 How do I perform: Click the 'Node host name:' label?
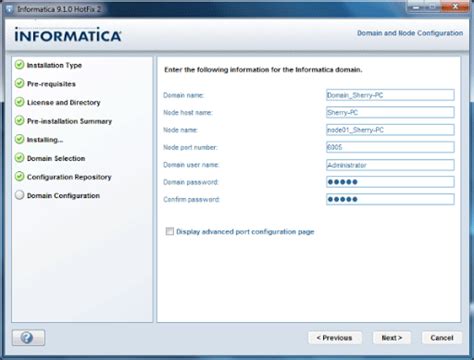point(188,113)
